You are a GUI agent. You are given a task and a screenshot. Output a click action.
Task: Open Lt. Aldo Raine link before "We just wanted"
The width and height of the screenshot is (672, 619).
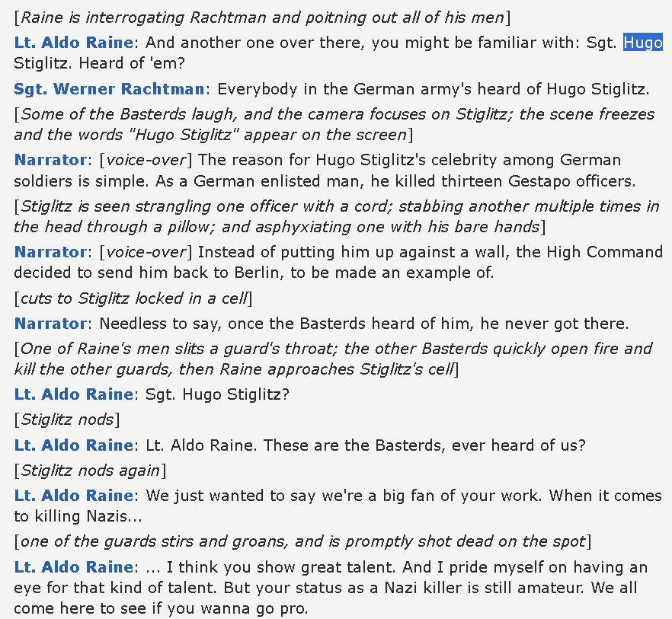[74, 495]
